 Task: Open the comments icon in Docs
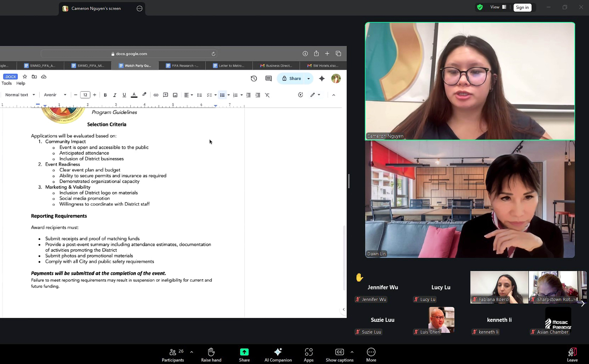pos(268,78)
